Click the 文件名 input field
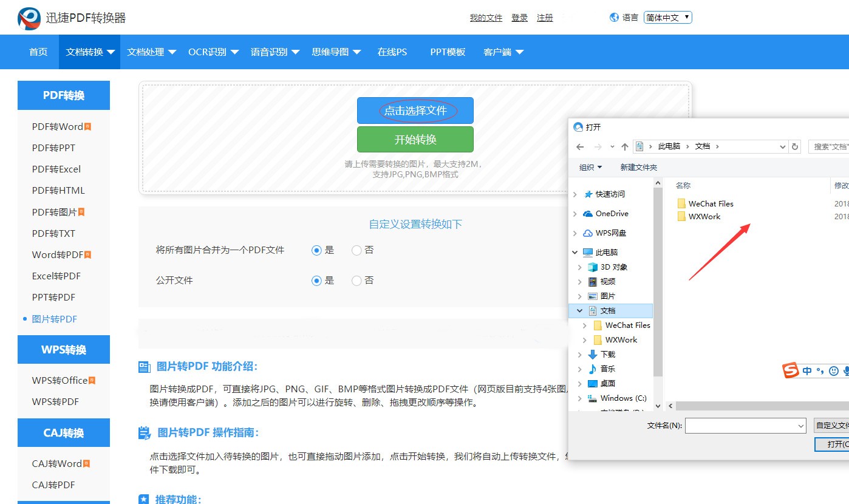 746,426
